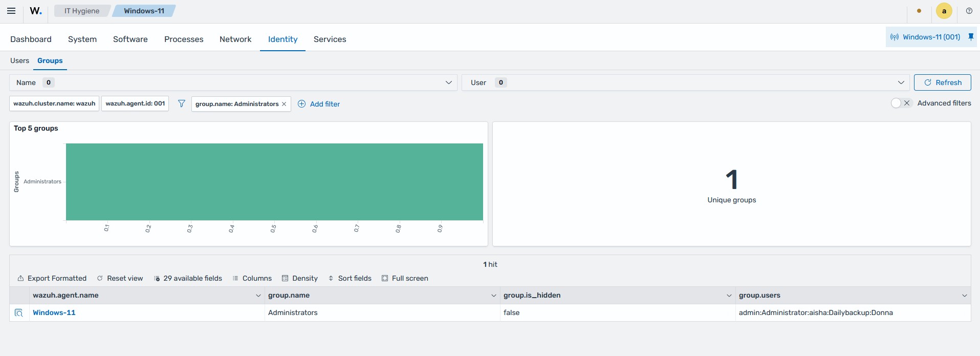Click the '1 hit' results count
The height and width of the screenshot is (356, 980).
click(490, 264)
